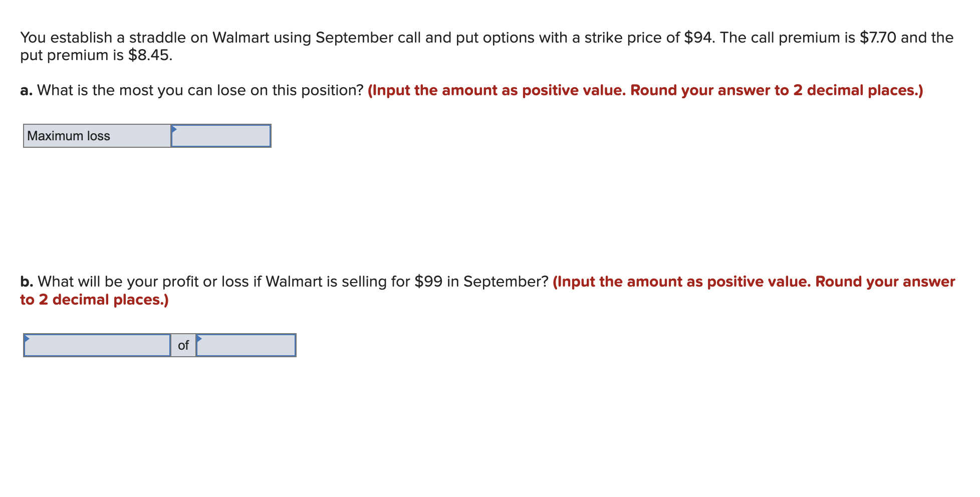The height and width of the screenshot is (497, 980).
Task: Click blue triangle marker in part b amount field
Action: tap(199, 338)
